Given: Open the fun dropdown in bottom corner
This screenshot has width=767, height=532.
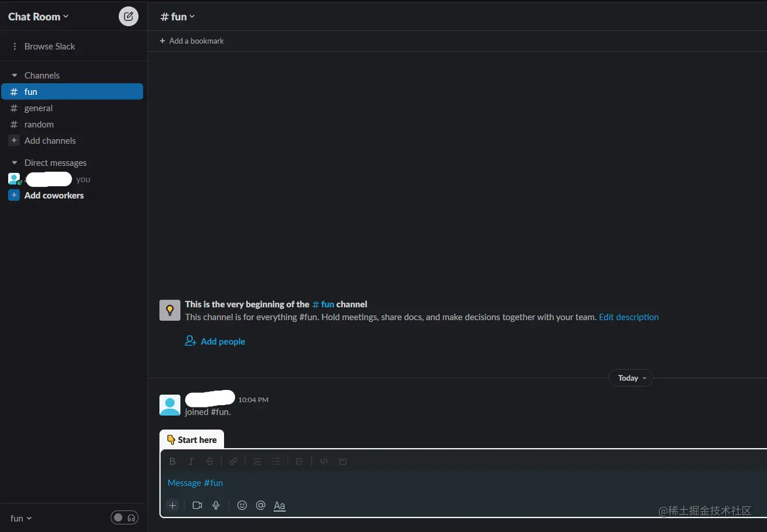Looking at the screenshot, I should (21, 519).
